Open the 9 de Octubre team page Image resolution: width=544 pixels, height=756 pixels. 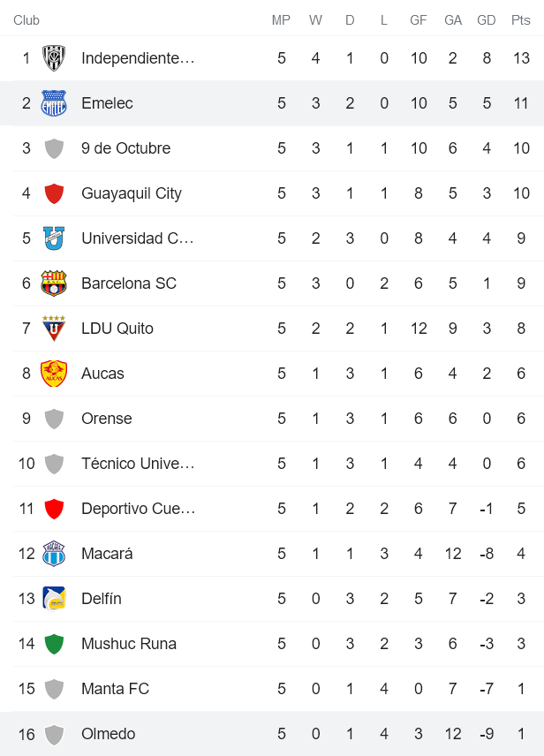click(x=119, y=148)
